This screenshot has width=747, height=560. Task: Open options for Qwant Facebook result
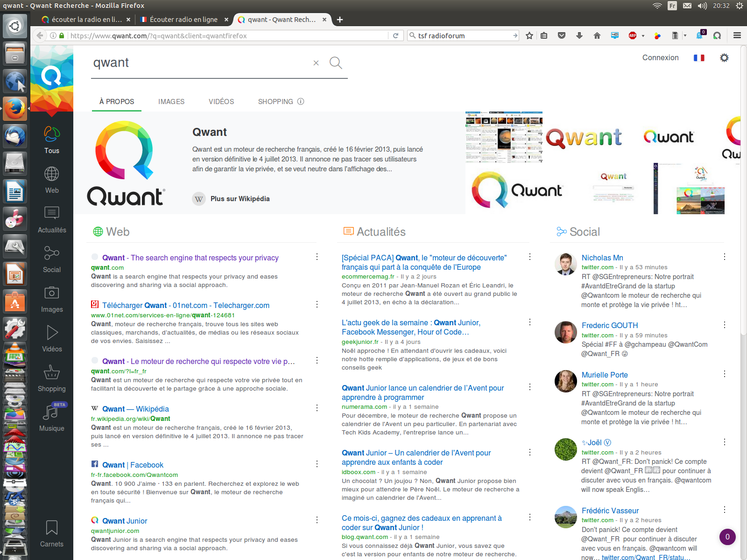point(317,464)
